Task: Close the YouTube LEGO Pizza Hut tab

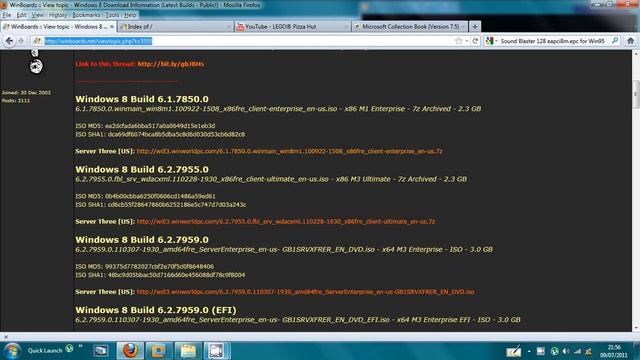Action: click(346, 27)
